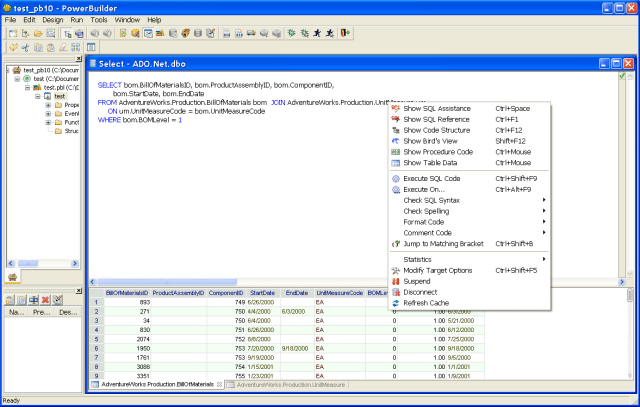Click the StartDate column header
Image resolution: width=640 pixels, height=407 pixels.
click(x=262, y=293)
